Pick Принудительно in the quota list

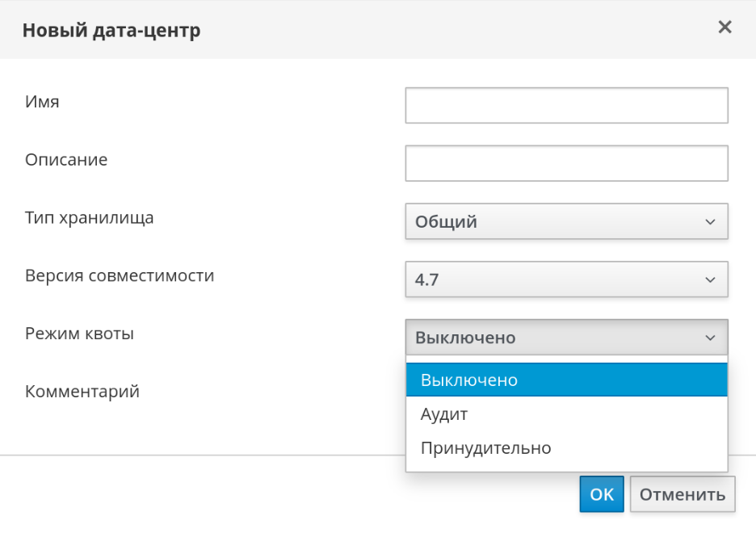pyautogui.click(x=566, y=448)
